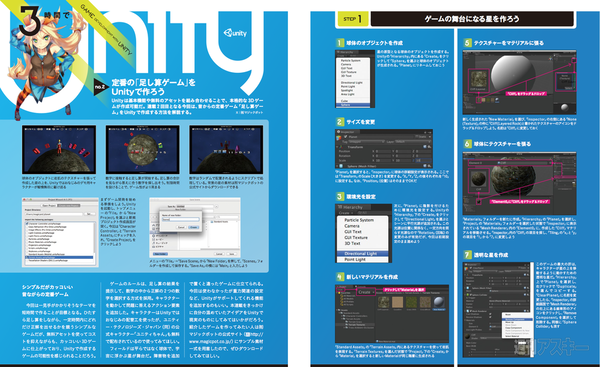Open the first game screenshot with character on planet

(59, 150)
